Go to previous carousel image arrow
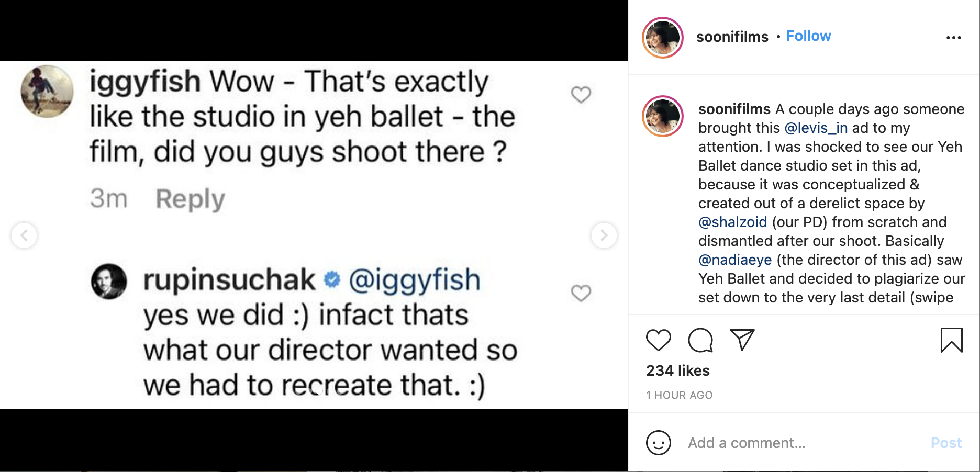 point(24,235)
